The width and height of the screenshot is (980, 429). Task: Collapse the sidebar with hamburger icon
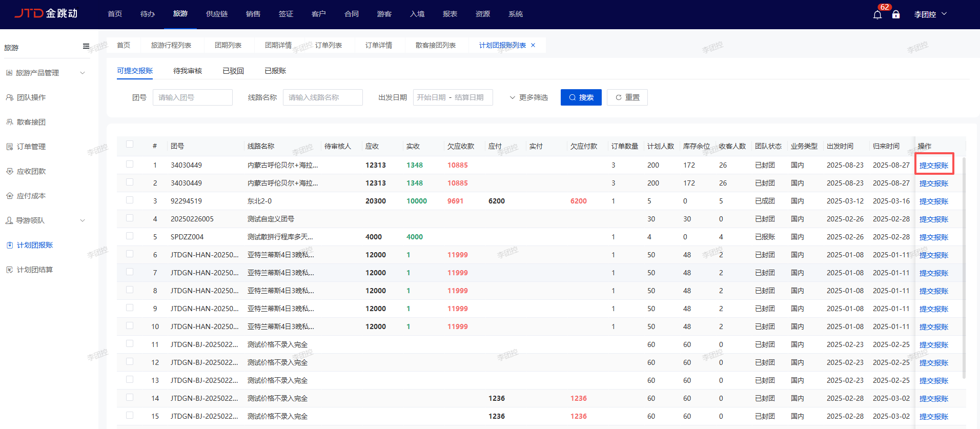[86, 47]
